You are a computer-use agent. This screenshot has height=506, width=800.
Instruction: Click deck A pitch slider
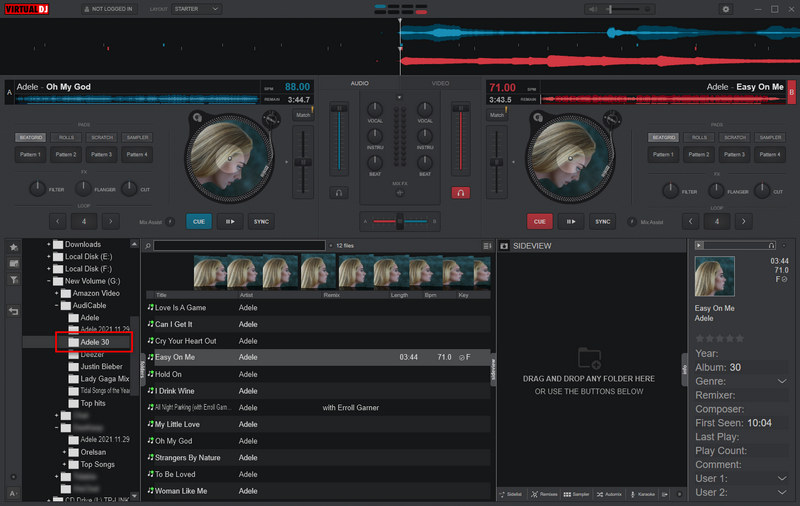pyautogui.click(x=303, y=162)
